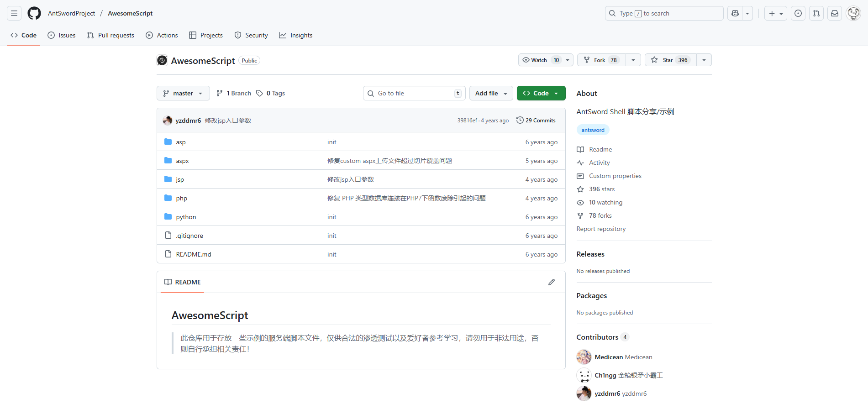
Task: Open the notifications inbox icon
Action: [x=835, y=13]
